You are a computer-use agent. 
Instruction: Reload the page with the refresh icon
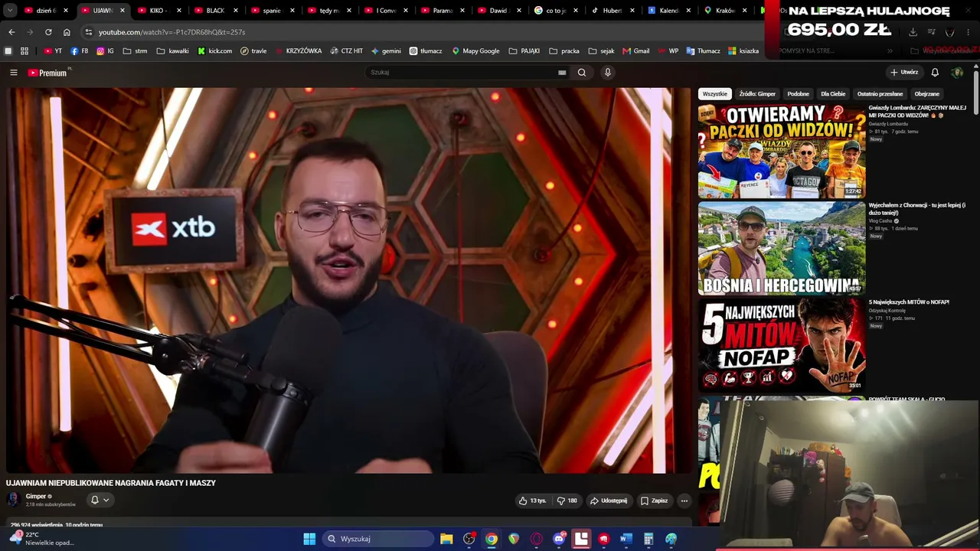[x=48, y=32]
